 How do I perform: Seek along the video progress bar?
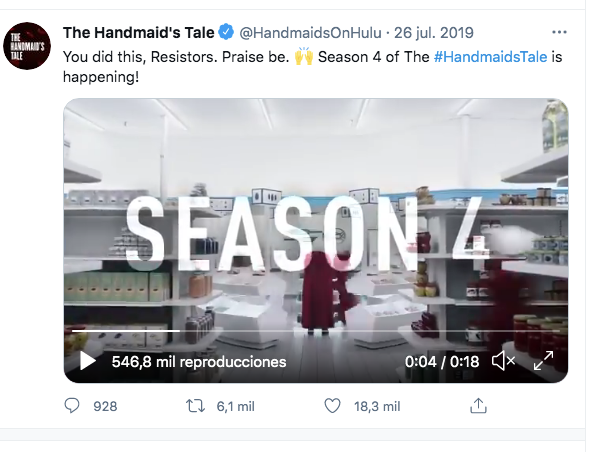pyautogui.click(x=316, y=331)
